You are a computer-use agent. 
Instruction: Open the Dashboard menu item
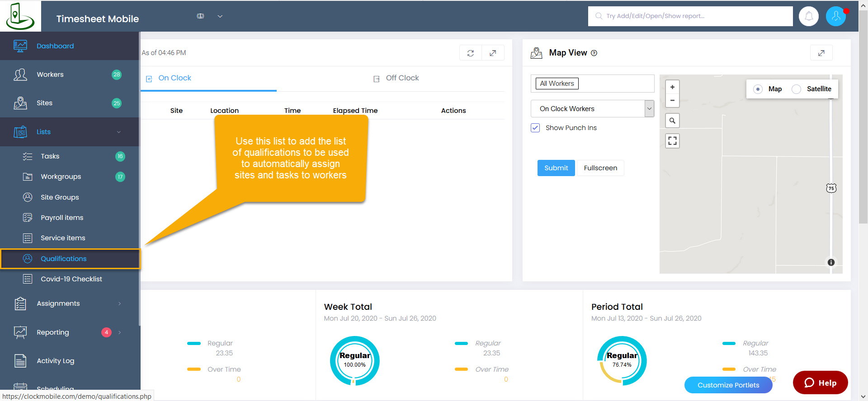pyautogui.click(x=69, y=46)
